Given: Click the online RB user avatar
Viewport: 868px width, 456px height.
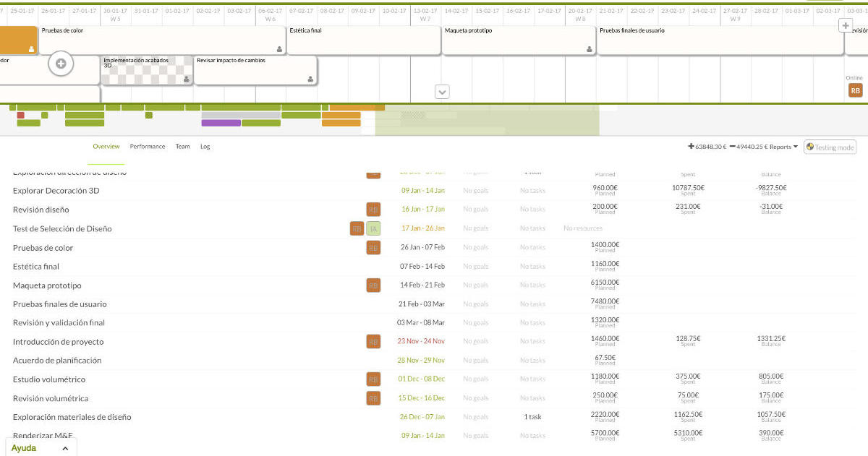Looking at the screenshot, I should point(856,90).
